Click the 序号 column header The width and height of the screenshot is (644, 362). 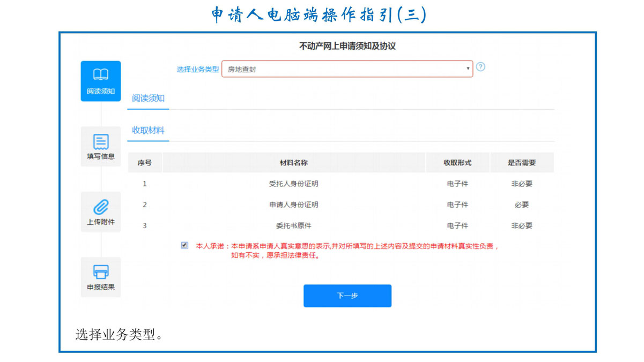145,163
